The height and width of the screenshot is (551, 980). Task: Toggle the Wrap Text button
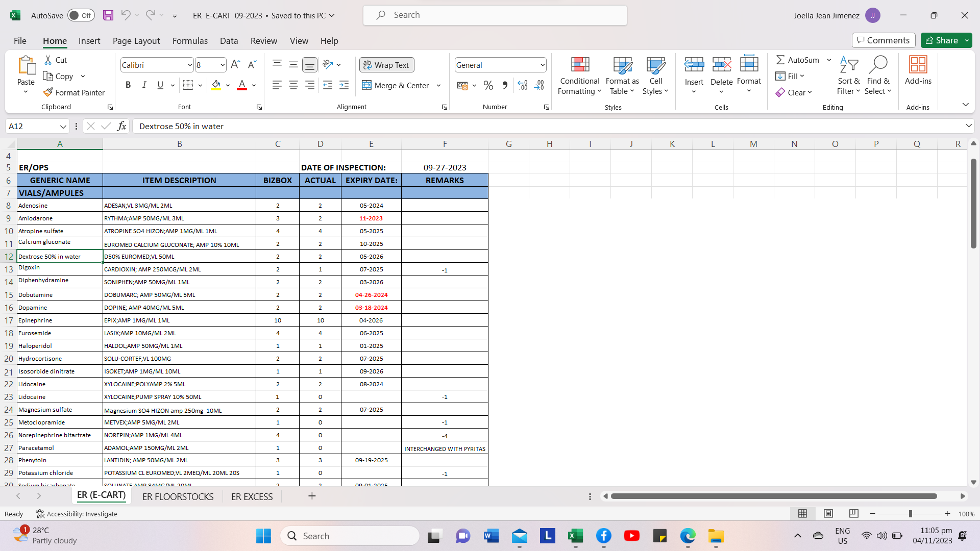[386, 65]
